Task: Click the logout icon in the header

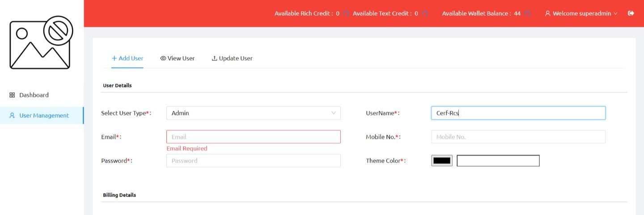Action: (631, 13)
